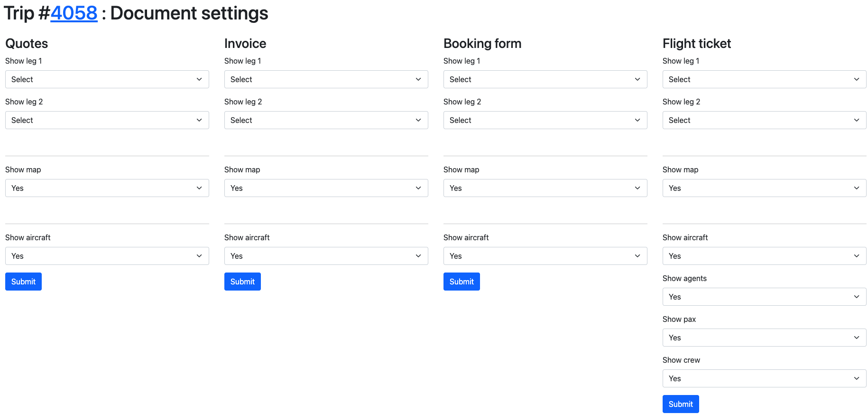Open Booking form Show leg 1 dropdown

pyautogui.click(x=545, y=79)
